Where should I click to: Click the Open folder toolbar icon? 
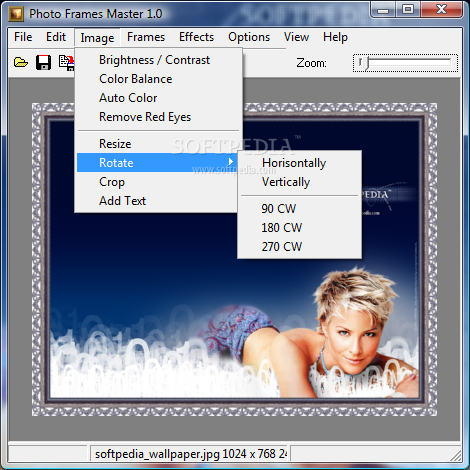pos(21,62)
